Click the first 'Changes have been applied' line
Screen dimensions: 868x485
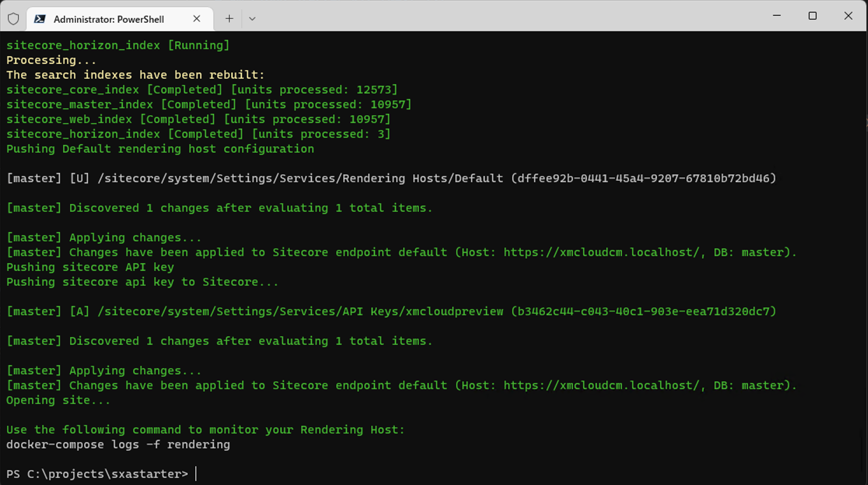[402, 253]
